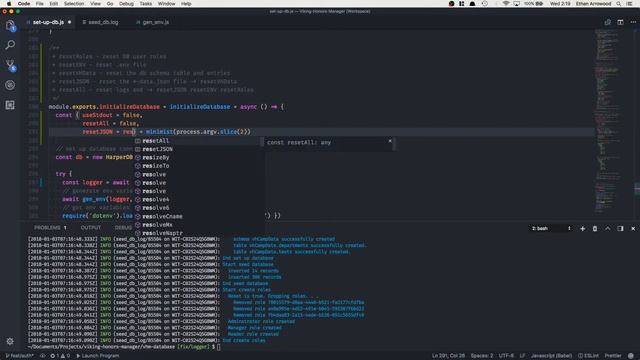Open macOS Notification Center
Image resolution: width=640 pixels, height=360 pixels.
(629, 4)
